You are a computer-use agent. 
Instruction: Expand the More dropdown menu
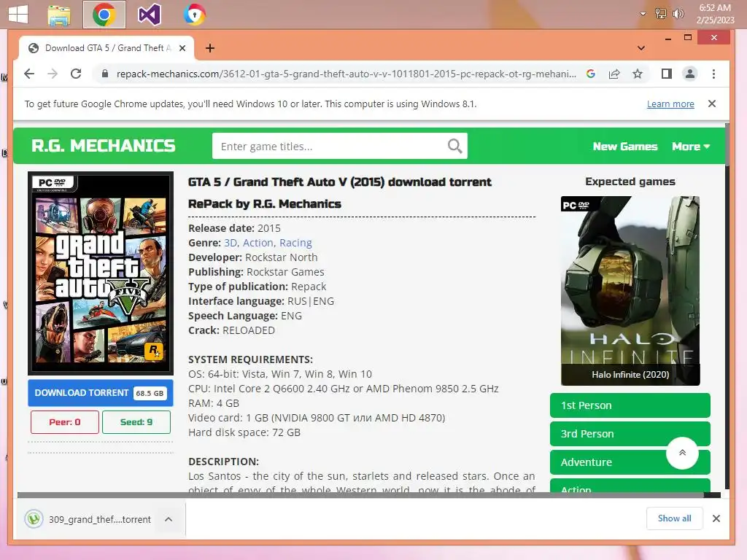point(691,146)
